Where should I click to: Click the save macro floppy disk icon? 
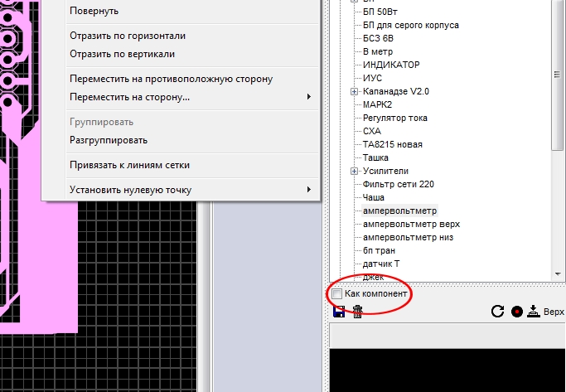(x=338, y=312)
